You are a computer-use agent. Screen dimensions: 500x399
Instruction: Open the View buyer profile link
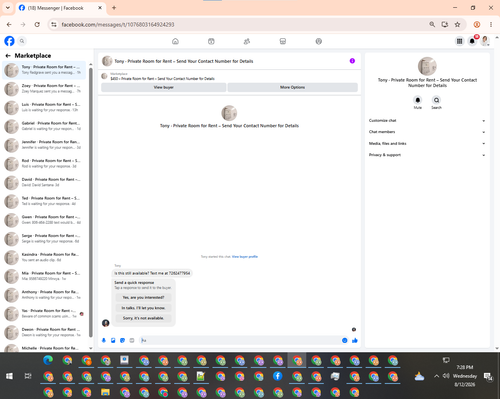click(245, 257)
